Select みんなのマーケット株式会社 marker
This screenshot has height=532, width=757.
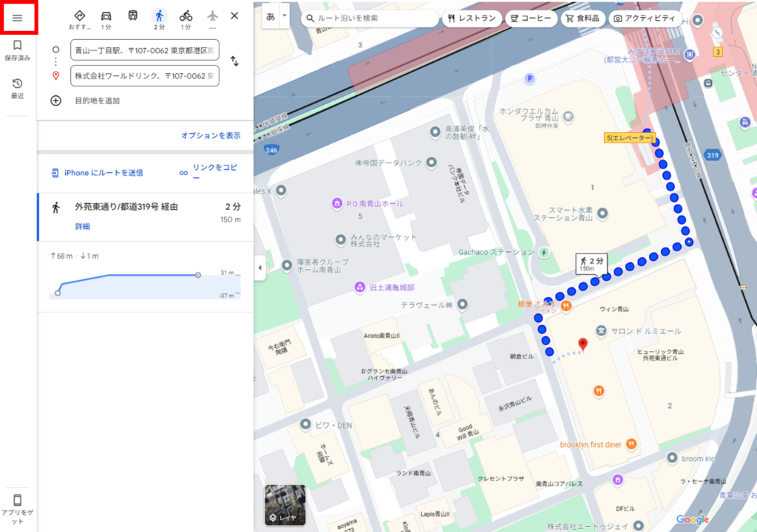click(340, 239)
